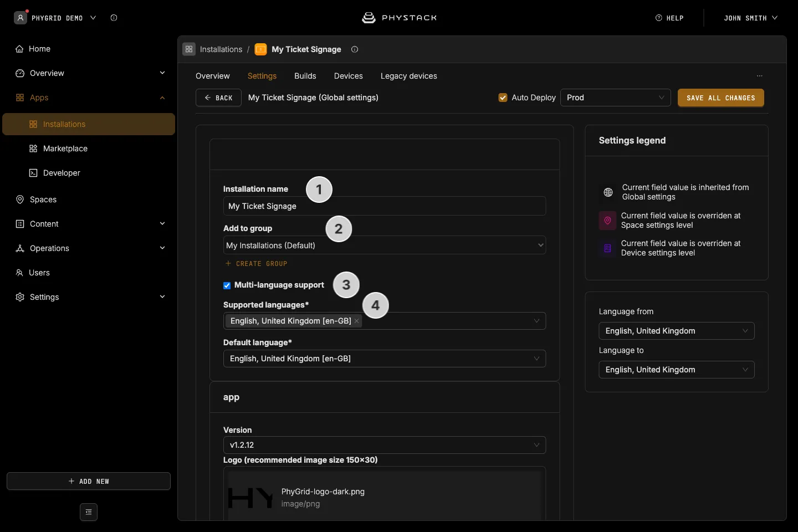Switch to the Overview tab
This screenshot has height=532, width=798.
[x=213, y=76]
